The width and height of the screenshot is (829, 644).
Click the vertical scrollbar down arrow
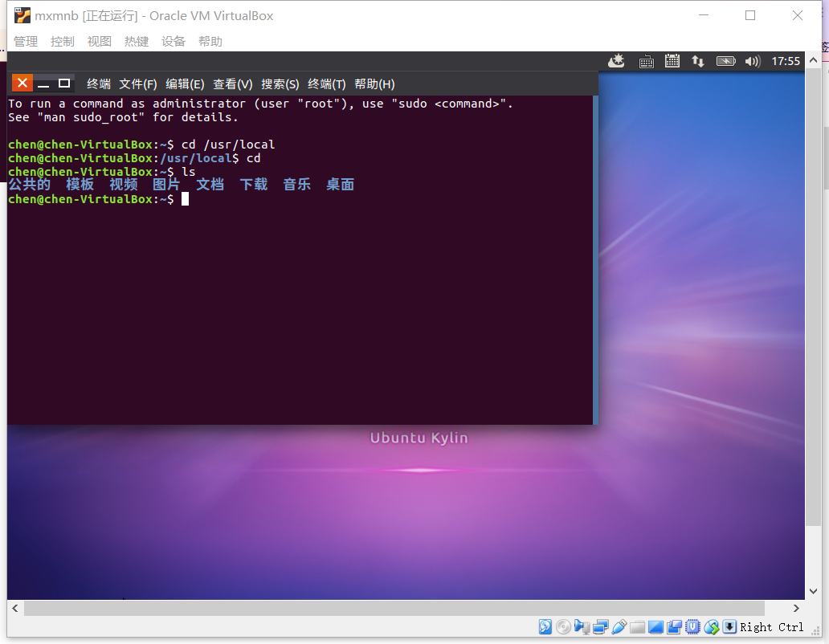click(x=813, y=591)
